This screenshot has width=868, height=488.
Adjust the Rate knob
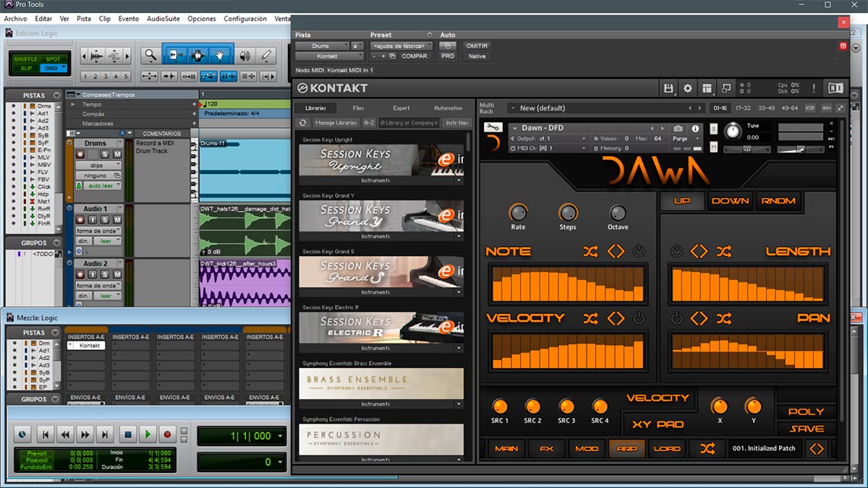point(518,212)
